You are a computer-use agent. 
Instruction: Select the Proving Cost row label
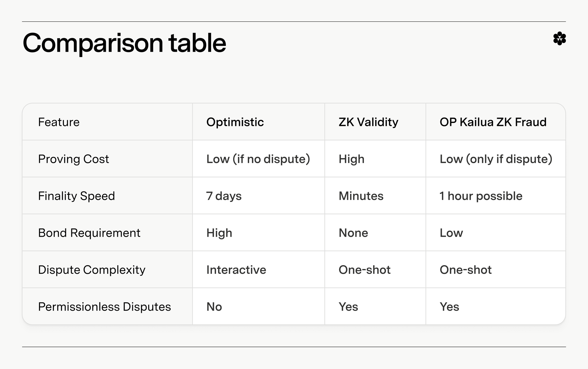point(73,159)
